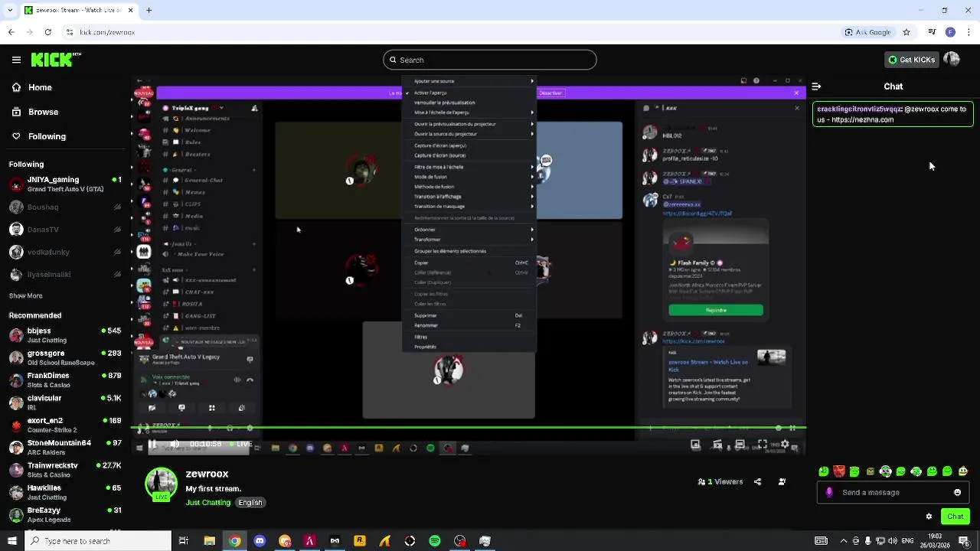Click the green Chat send button
Screen dimensions: 980x551
click(x=955, y=517)
